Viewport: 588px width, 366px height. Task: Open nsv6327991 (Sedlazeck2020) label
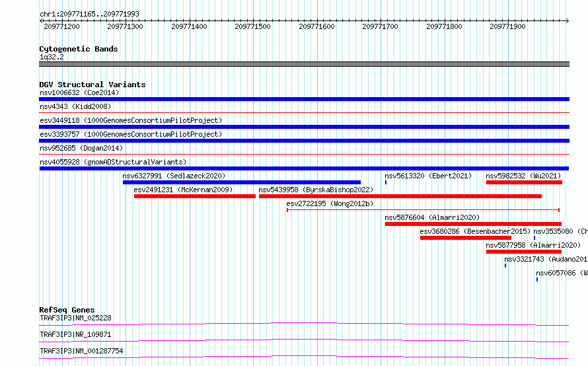pos(174,176)
